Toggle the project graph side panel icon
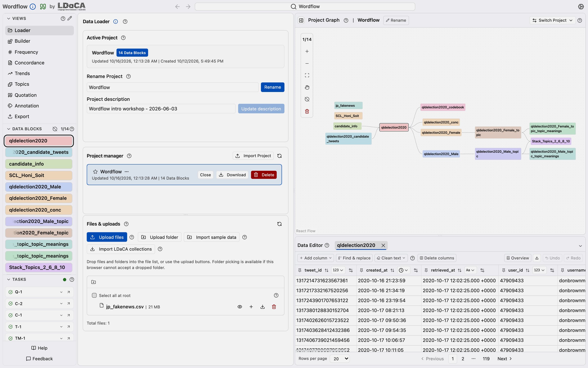 point(301,20)
